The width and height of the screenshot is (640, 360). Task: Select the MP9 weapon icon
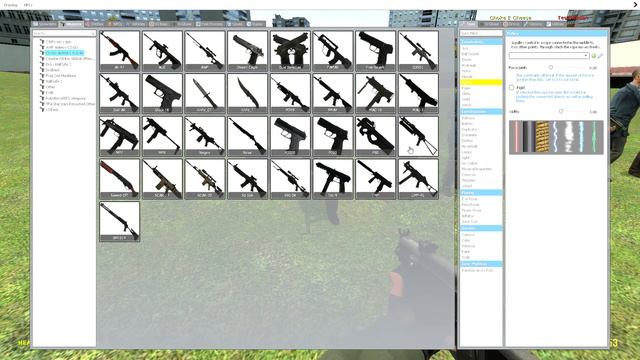pos(162,136)
